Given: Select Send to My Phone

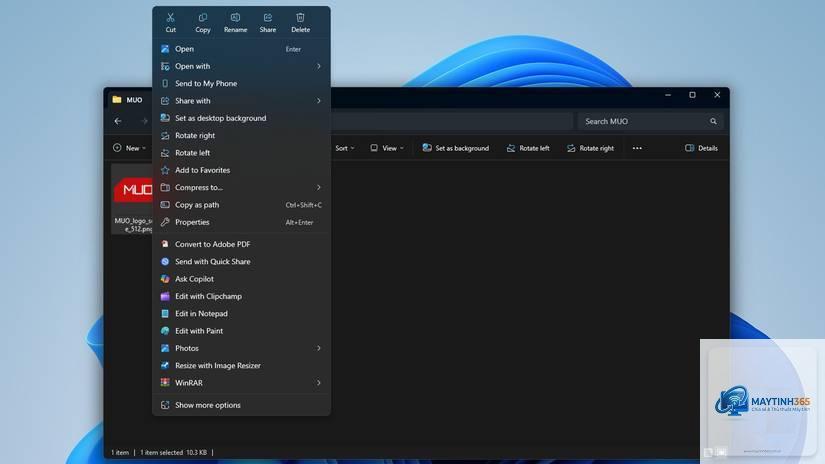Looking at the screenshot, I should click(x=242, y=84).
